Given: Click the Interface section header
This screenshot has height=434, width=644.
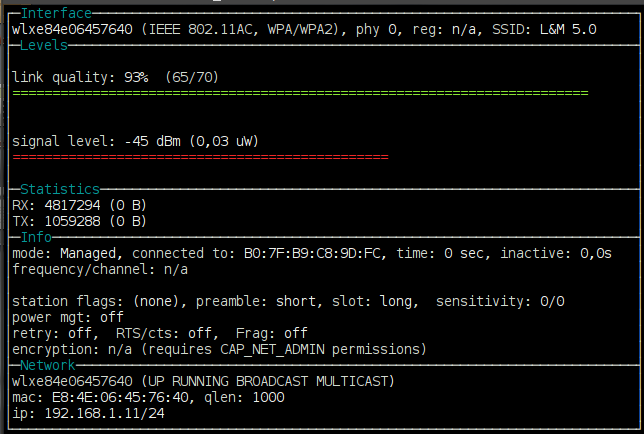Looking at the screenshot, I should [56, 14].
